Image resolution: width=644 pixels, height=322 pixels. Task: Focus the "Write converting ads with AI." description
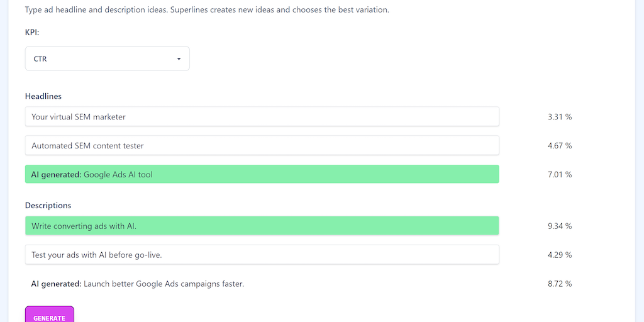262,226
